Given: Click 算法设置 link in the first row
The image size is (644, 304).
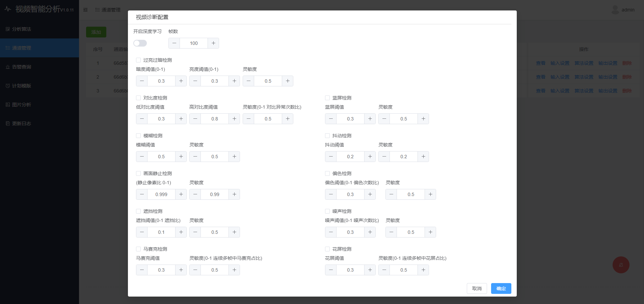Looking at the screenshot, I should [584, 63].
